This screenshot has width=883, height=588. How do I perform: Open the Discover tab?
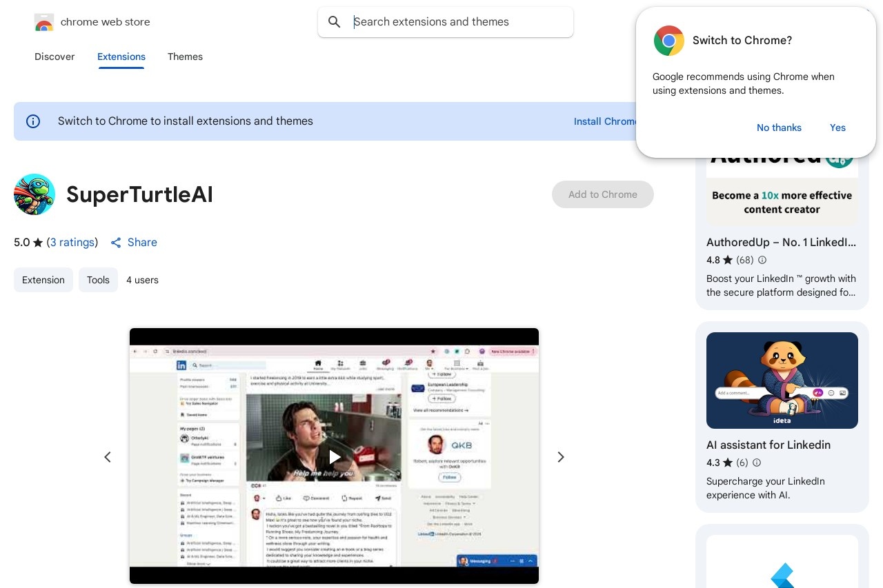[x=54, y=57]
